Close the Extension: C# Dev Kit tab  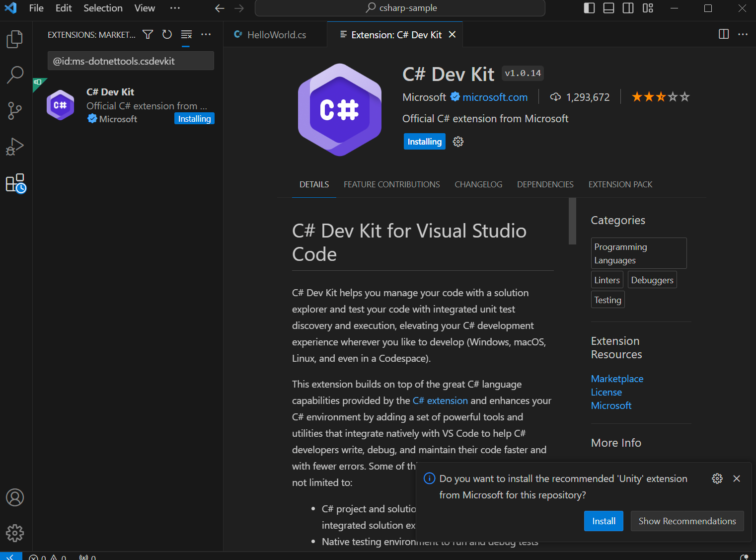pos(452,34)
